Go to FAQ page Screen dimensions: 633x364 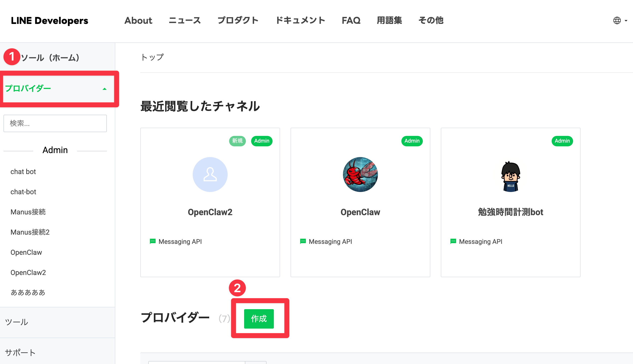click(351, 20)
